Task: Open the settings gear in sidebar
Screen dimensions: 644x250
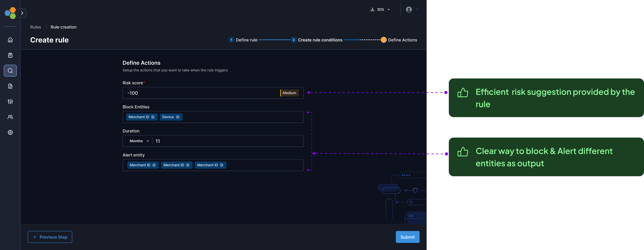Action: click(x=10, y=132)
